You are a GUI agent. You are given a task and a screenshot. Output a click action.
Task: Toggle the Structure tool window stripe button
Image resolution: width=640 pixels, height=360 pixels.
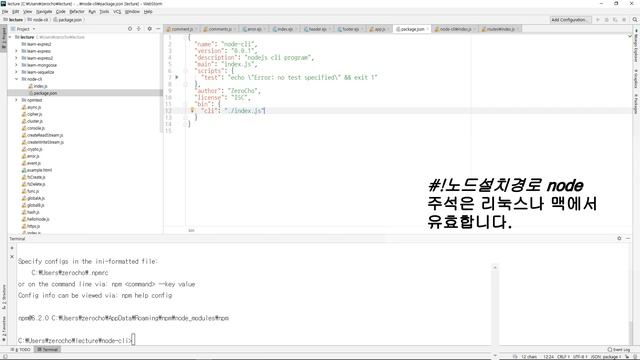click(x=4, y=297)
